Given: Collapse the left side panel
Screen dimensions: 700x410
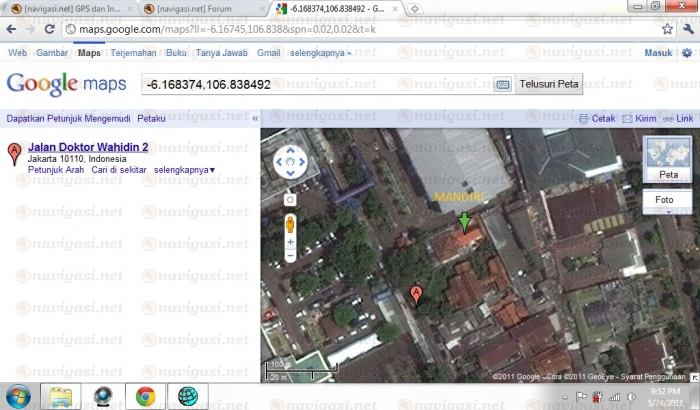Looking at the screenshot, I should pyautogui.click(x=254, y=118).
